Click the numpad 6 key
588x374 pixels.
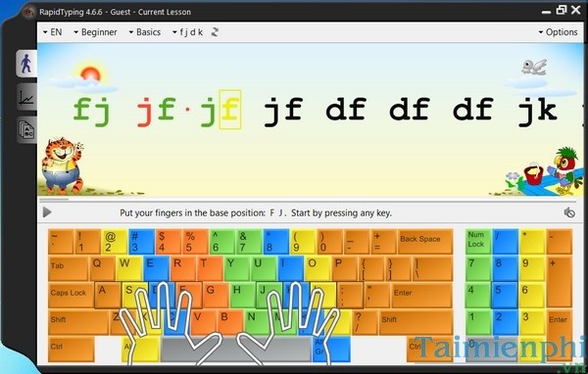coord(532,296)
